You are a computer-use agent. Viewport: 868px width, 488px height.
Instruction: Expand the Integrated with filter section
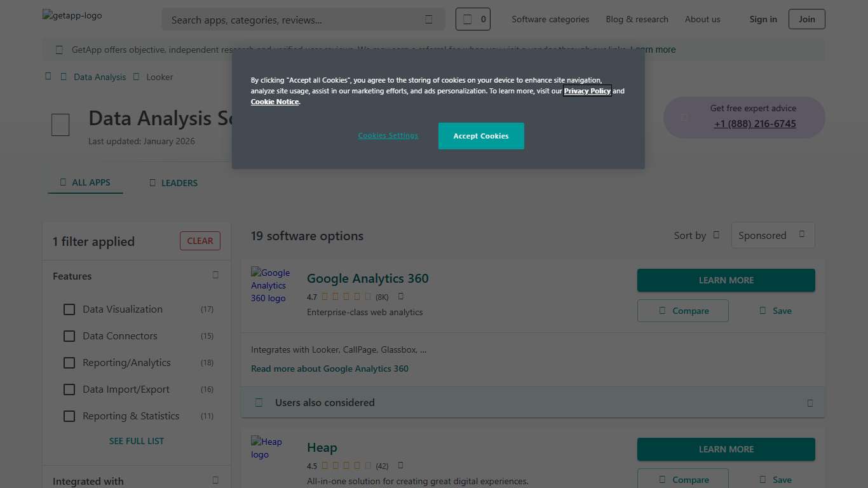click(215, 480)
